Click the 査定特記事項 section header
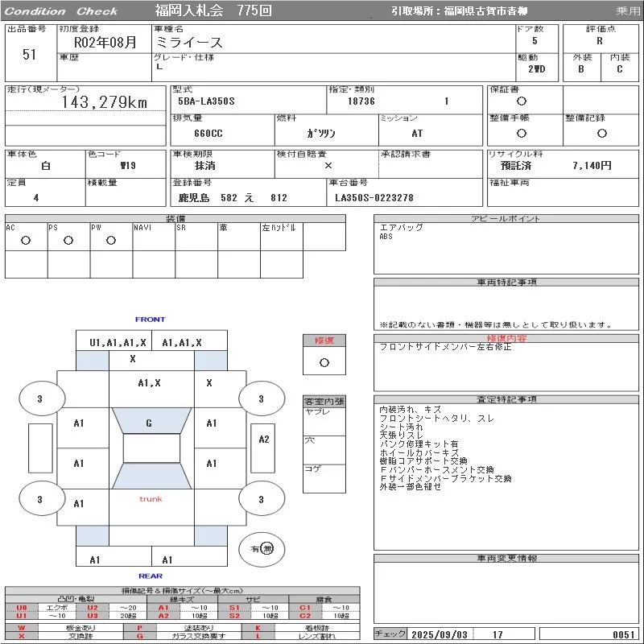The image size is (644, 644). pos(506,399)
